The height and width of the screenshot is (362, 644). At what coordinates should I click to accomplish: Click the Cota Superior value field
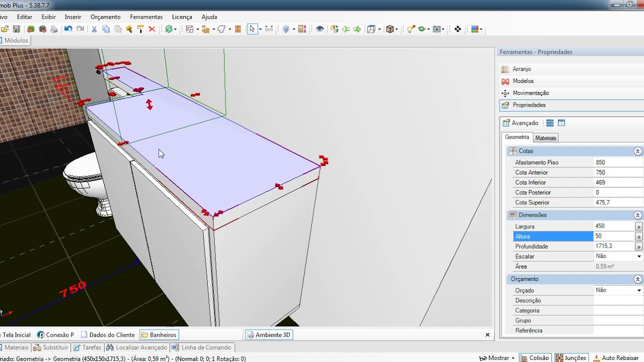point(618,203)
